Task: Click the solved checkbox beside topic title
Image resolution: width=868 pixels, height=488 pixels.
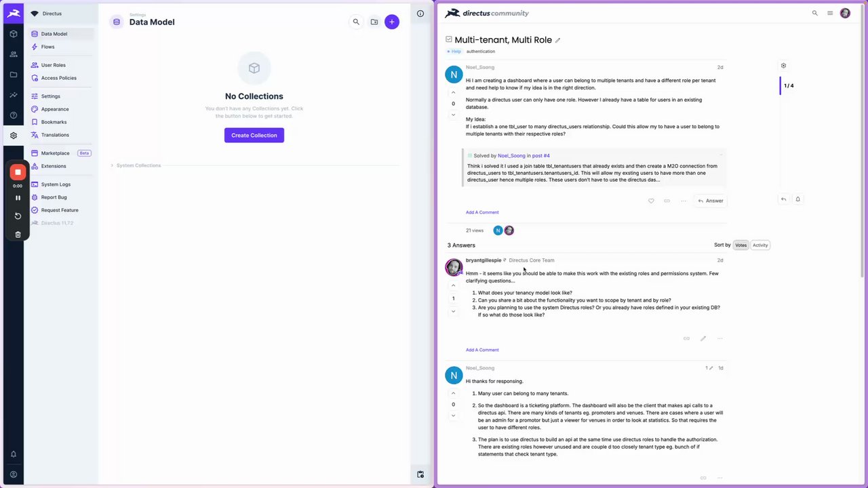Action: coord(449,39)
